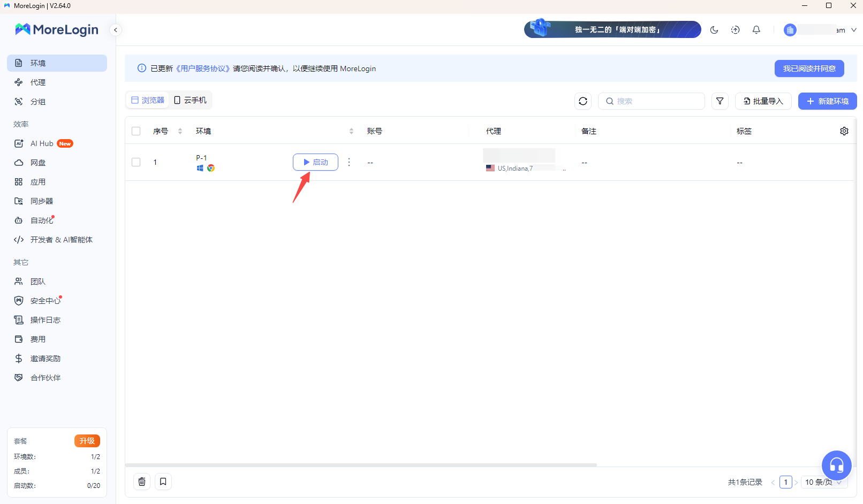Sort by 环境 column arrows

(351, 131)
